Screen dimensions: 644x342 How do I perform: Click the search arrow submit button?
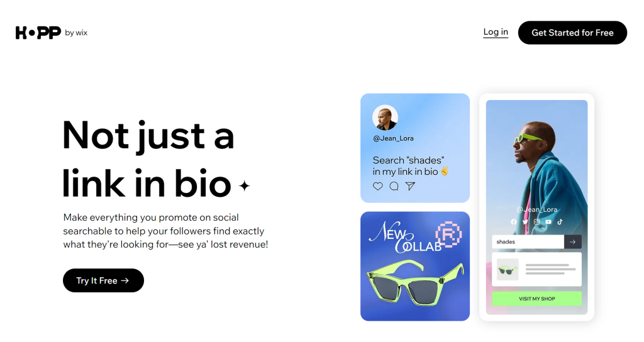coord(573,242)
